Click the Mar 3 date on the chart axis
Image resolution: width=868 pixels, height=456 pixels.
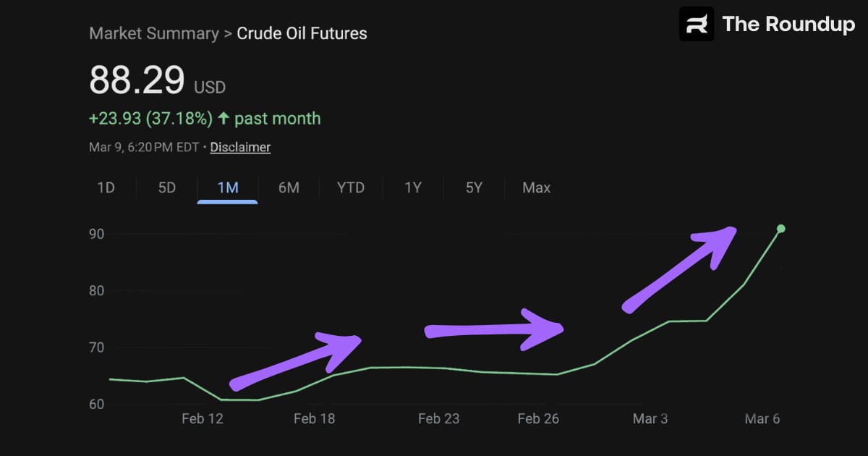650,418
